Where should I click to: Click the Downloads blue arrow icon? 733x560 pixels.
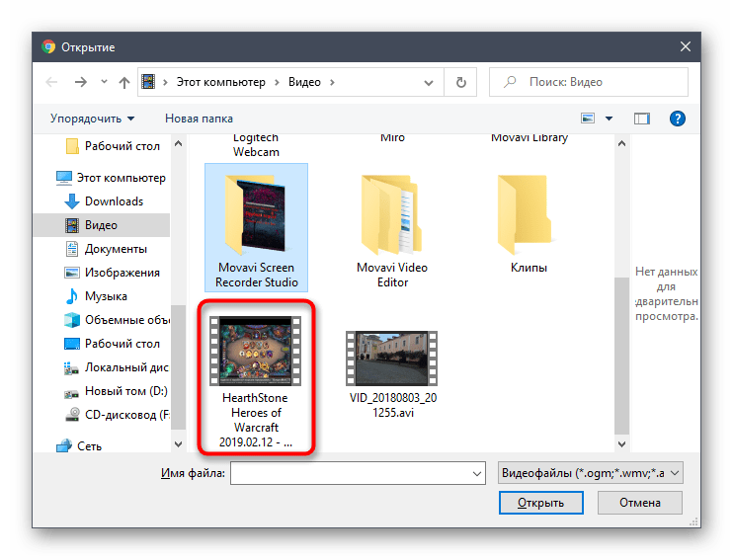tap(71, 201)
